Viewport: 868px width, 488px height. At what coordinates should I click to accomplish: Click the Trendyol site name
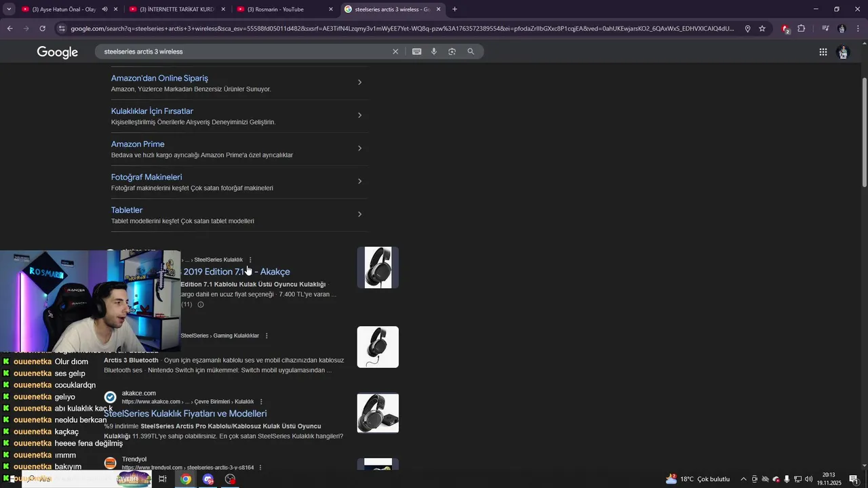click(134, 460)
